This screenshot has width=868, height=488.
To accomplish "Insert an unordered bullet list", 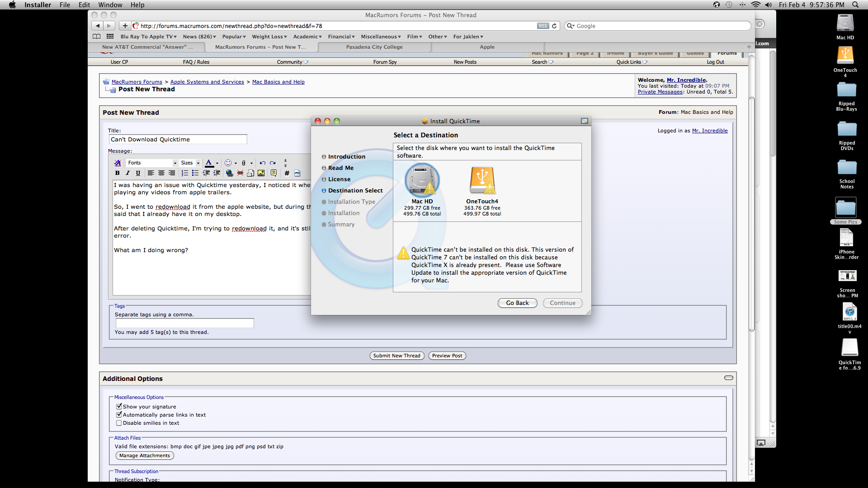I will [195, 173].
